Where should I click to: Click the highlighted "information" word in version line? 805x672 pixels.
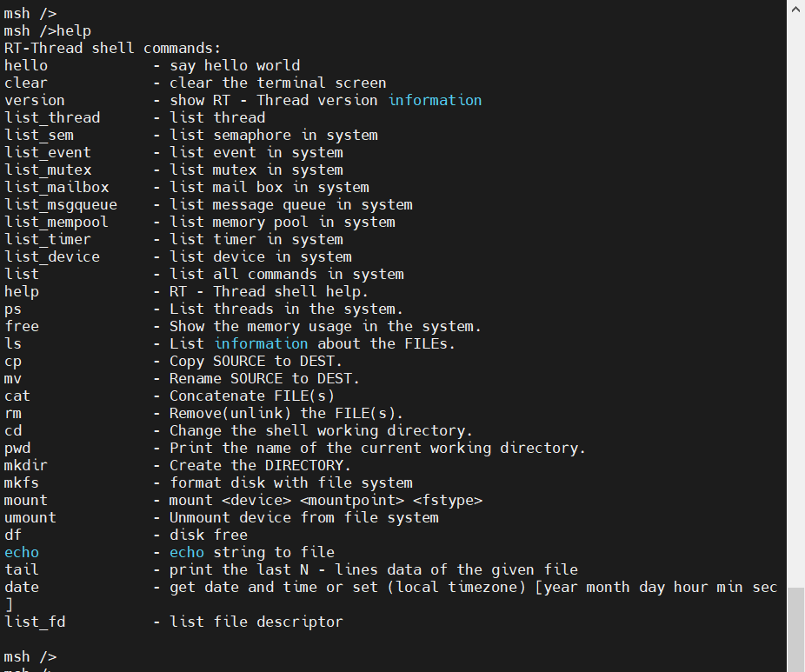click(x=435, y=100)
